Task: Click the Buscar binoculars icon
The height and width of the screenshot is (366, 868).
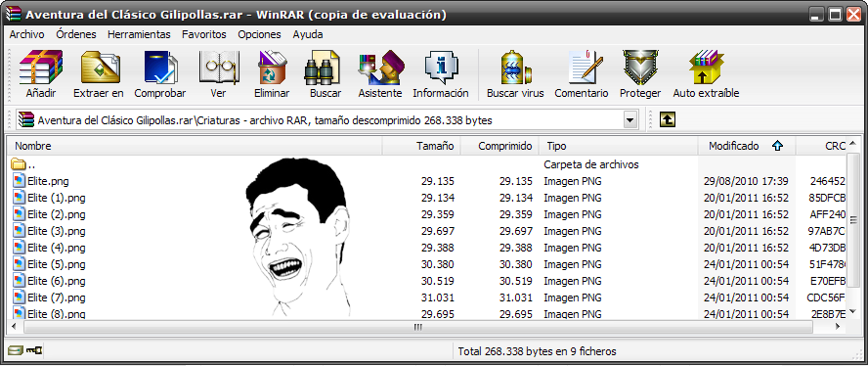Action: (323, 68)
